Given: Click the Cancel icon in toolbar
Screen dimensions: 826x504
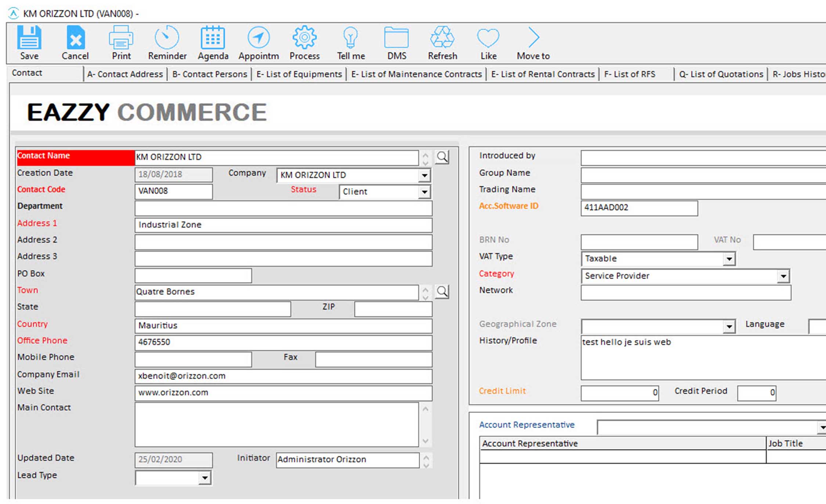Looking at the screenshot, I should (75, 37).
